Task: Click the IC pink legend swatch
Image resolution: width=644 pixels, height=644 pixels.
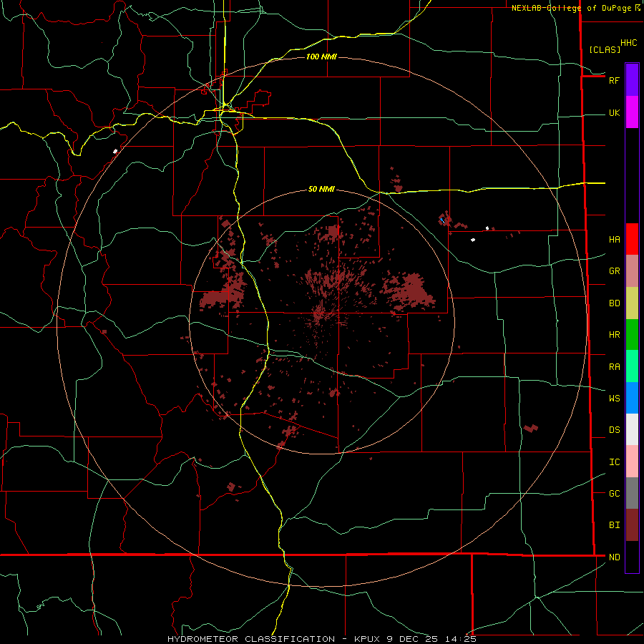Action: pyautogui.click(x=632, y=462)
